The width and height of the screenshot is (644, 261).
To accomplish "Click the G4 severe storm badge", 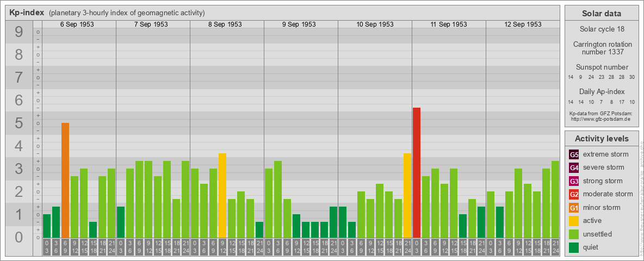I will (574, 167).
